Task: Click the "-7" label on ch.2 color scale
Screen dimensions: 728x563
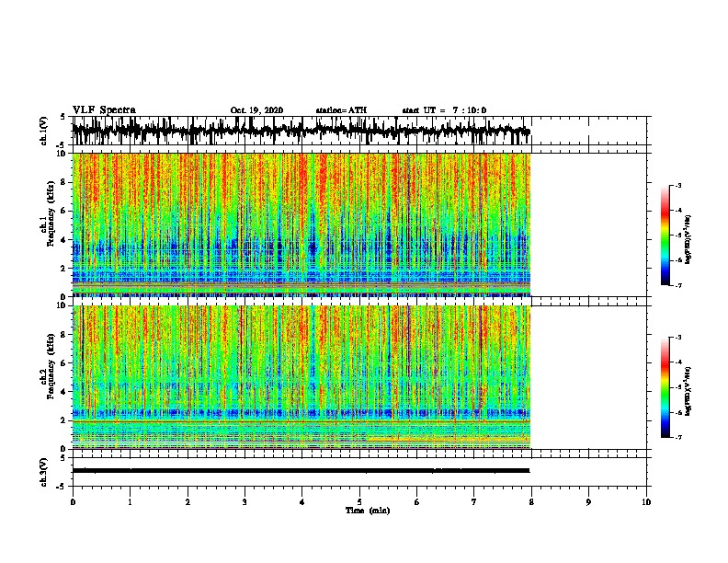Action: click(678, 438)
